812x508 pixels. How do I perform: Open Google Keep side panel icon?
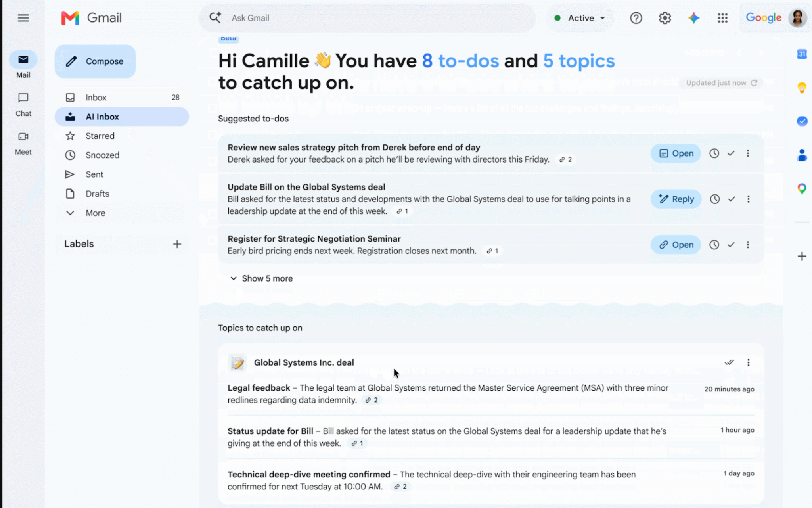coord(802,88)
